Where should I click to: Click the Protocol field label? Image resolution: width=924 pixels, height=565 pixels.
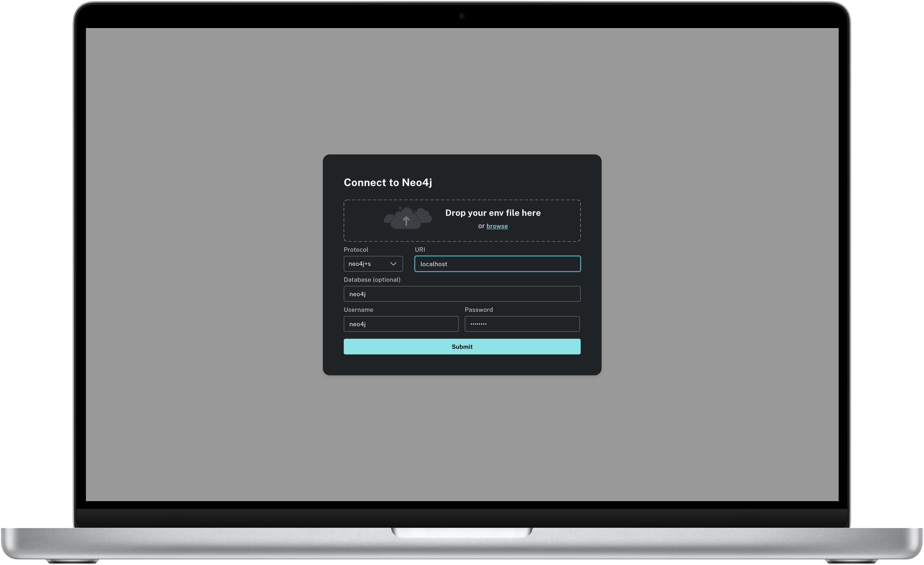point(356,249)
